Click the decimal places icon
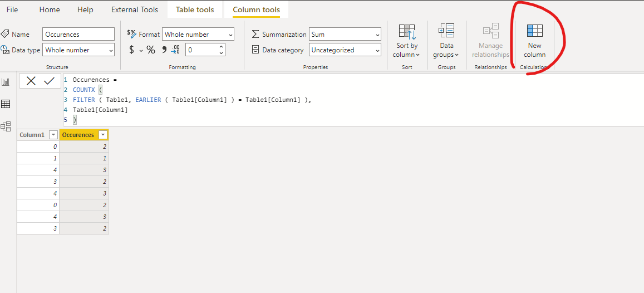This screenshot has height=293, width=644. click(x=176, y=50)
